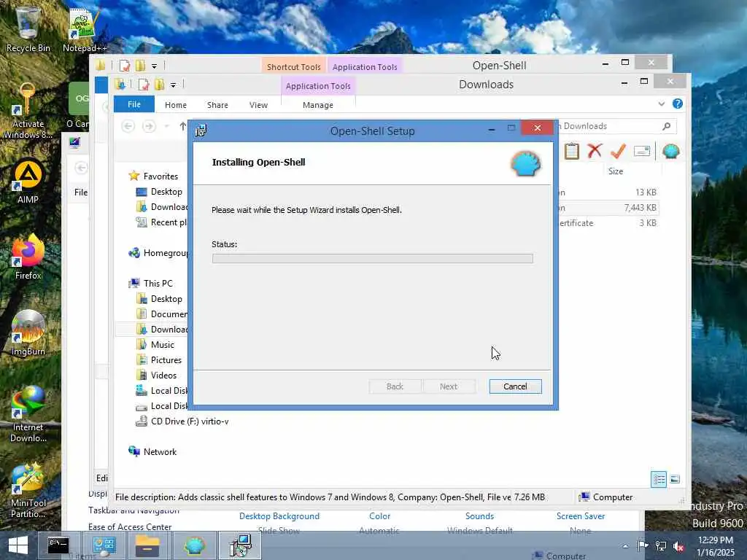
Task: Open Color link in Personalization window
Action: click(x=379, y=516)
